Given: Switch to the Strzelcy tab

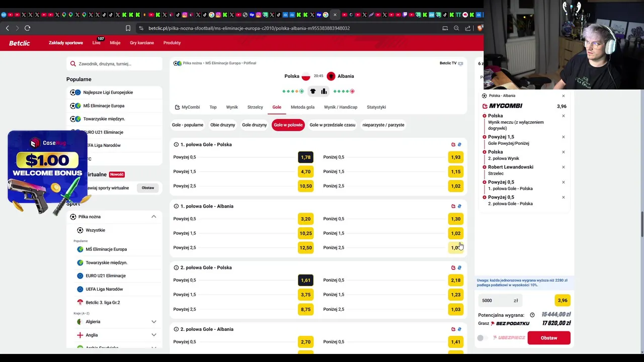Looking at the screenshot, I should 255,107.
